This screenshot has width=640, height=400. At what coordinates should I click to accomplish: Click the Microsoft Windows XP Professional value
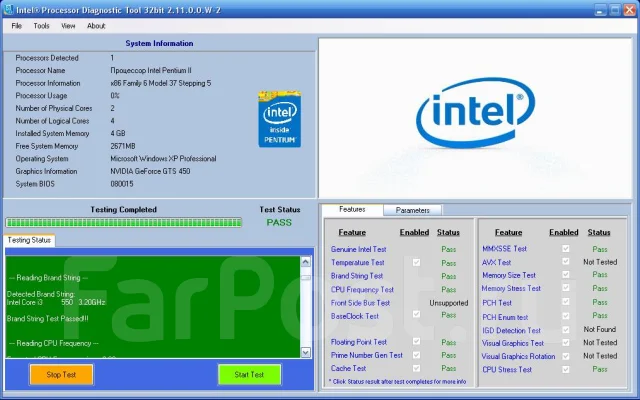pyautogui.click(x=163, y=159)
